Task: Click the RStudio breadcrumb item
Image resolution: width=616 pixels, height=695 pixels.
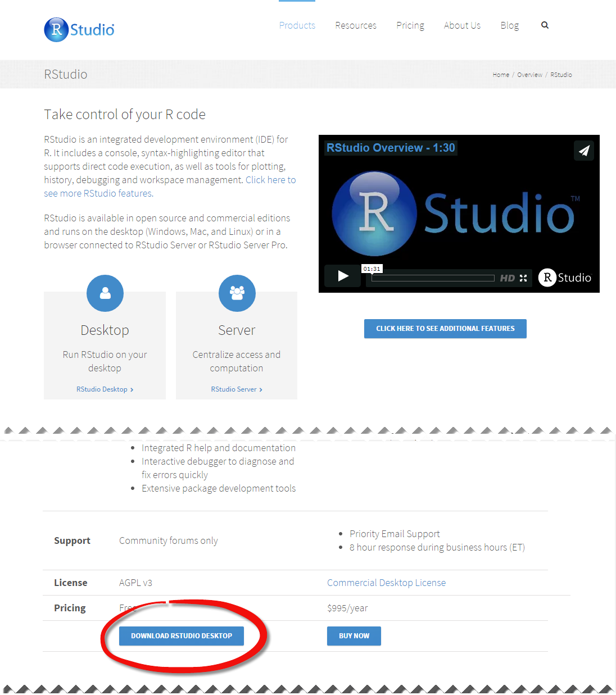Action: point(561,75)
